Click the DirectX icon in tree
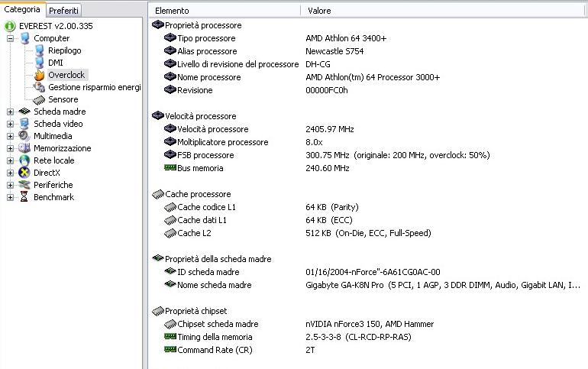 point(24,173)
